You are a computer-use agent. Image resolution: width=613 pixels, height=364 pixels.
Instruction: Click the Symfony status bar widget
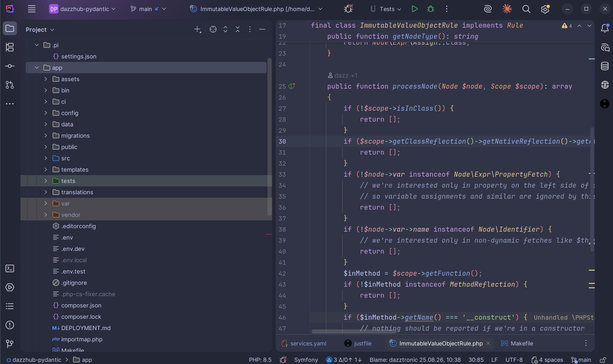tap(306, 360)
